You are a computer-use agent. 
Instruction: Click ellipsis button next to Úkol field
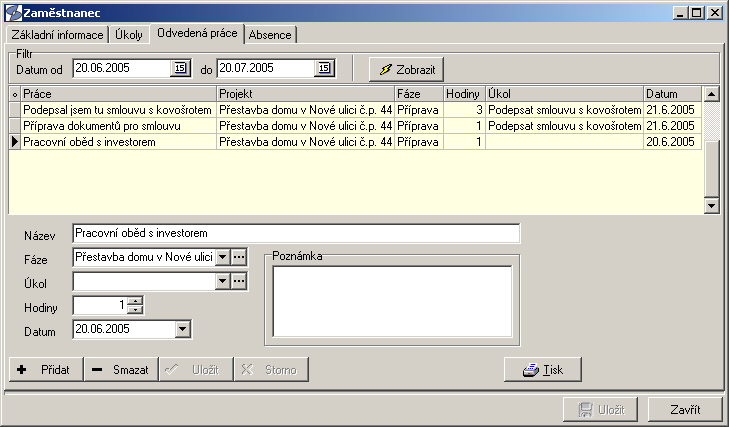(x=239, y=282)
